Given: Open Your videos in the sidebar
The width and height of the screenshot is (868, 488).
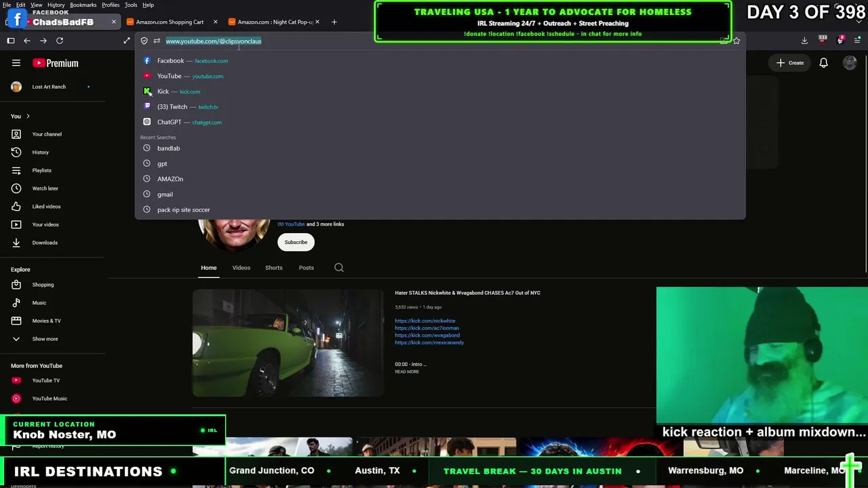Looking at the screenshot, I should pyautogui.click(x=45, y=224).
